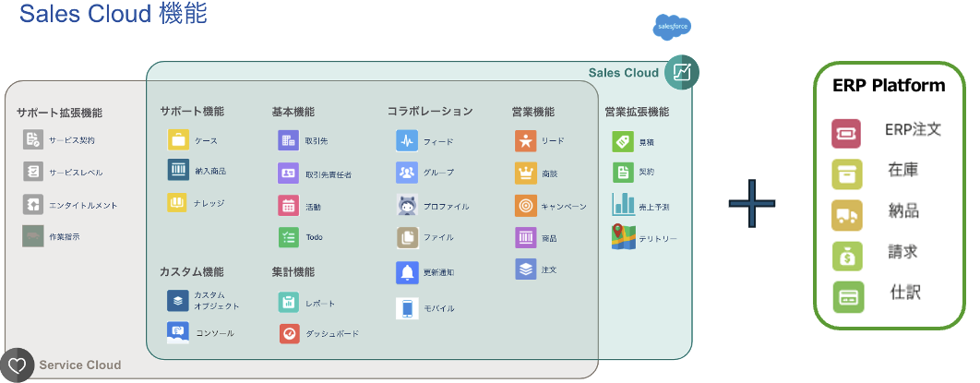980x383 pixels.
Task: Click the 請求 text label
Action: (903, 252)
